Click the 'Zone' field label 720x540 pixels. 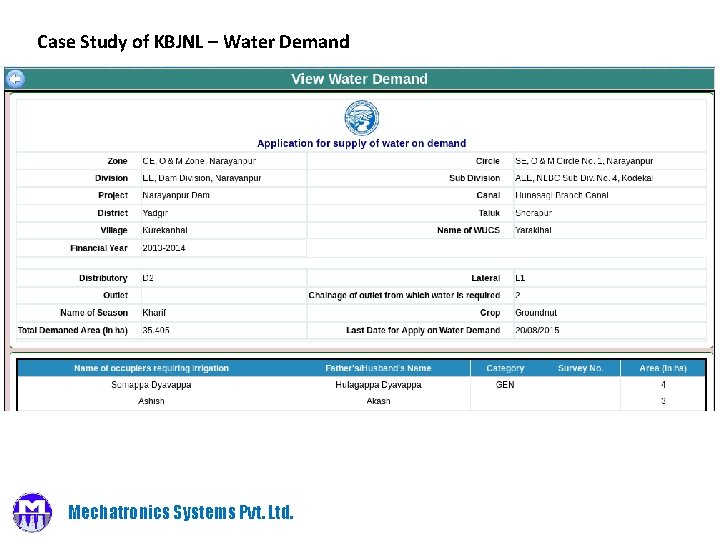117,161
